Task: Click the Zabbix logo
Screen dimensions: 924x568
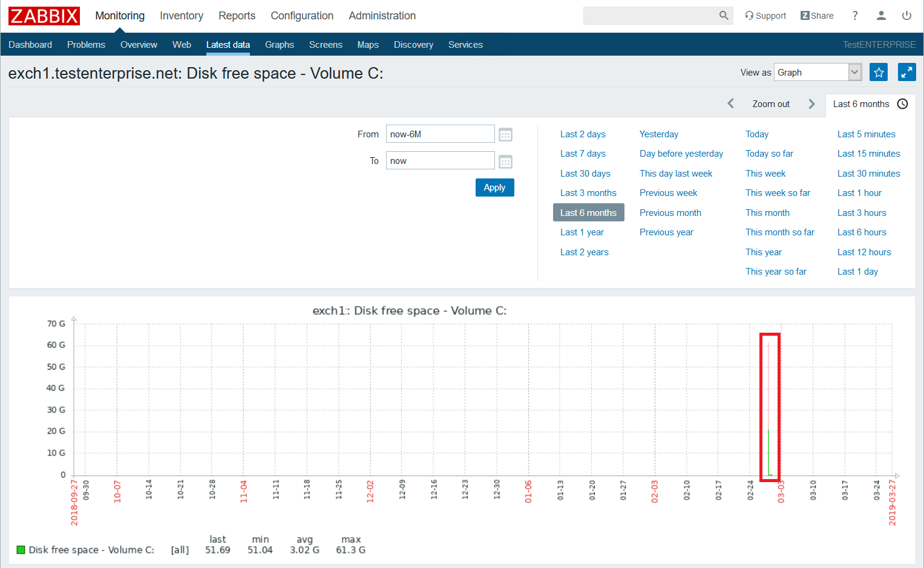Action: 44,16
